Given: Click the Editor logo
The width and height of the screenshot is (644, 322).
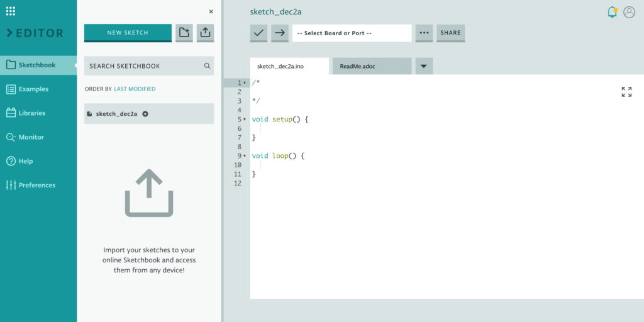Looking at the screenshot, I should [35, 33].
